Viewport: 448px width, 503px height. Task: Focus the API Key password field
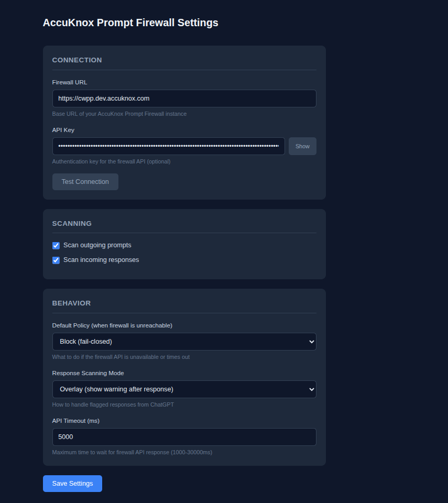point(169,146)
